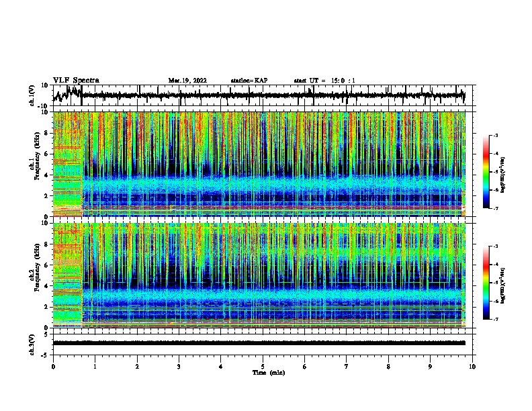The image size is (532, 411).
Task: Click the ch.1 spectrogram plot
Action: coord(259,164)
